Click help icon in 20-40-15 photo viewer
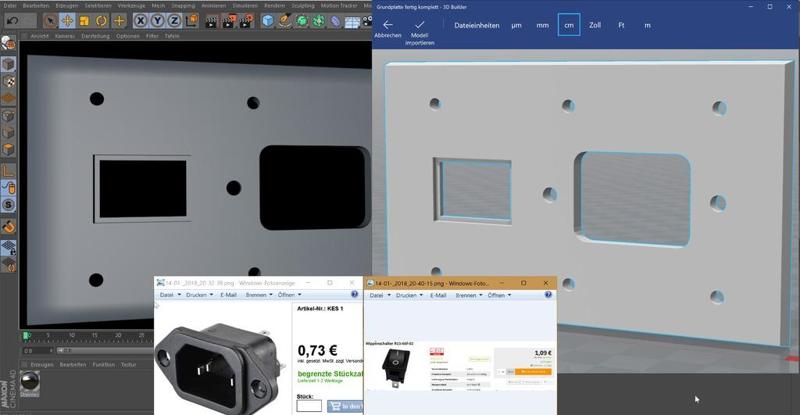800x415 pixels. 548,295
